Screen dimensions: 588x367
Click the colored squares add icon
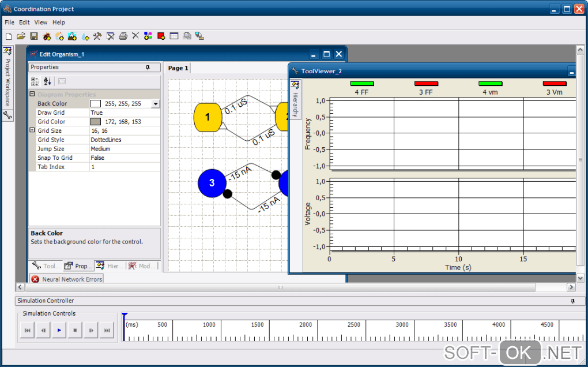148,36
